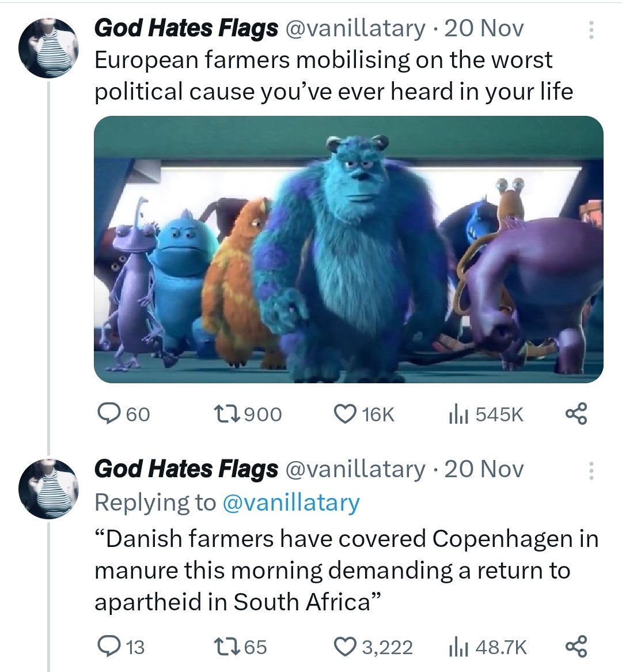Image resolution: width=622 pixels, height=672 pixels.
Task: Open God Hates Flags profile from first tweet
Action: tap(185, 28)
